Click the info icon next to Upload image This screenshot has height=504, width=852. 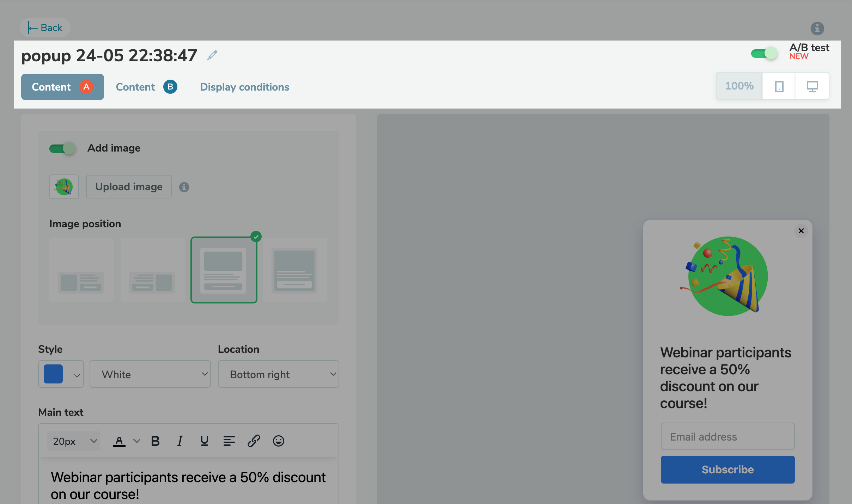click(x=184, y=187)
